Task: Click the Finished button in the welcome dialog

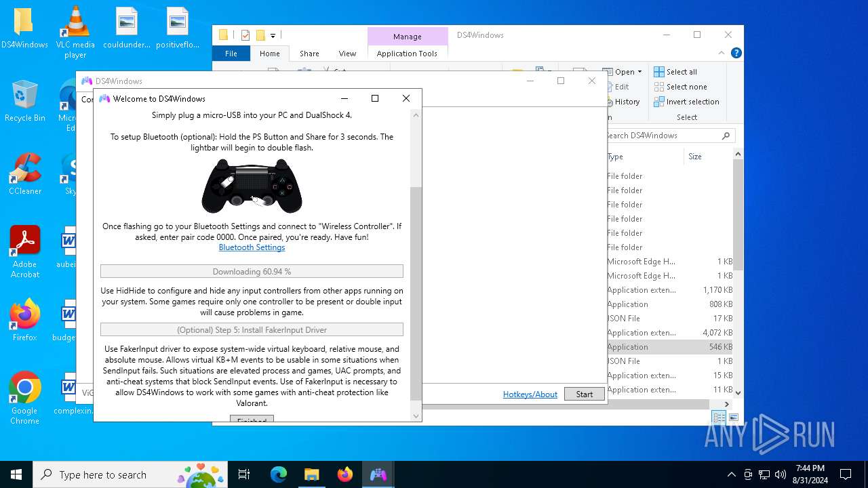Action: click(252, 418)
